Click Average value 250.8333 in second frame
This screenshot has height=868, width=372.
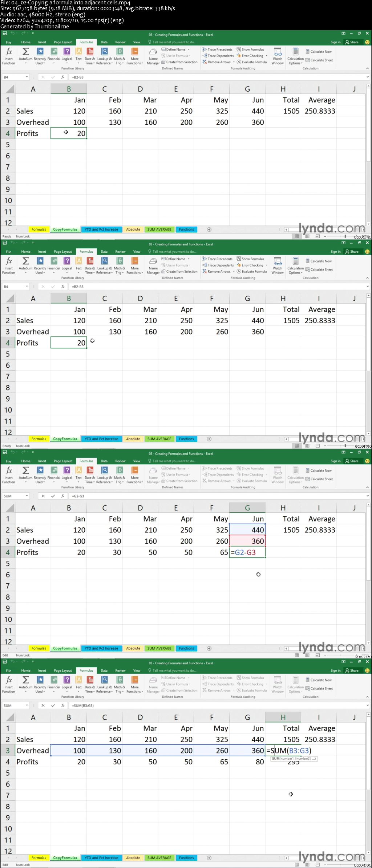click(320, 321)
